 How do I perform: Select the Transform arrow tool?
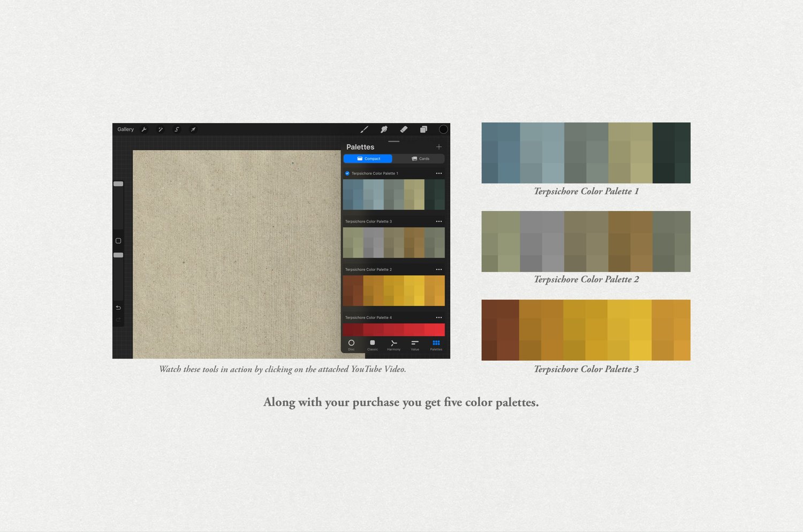[x=193, y=130]
